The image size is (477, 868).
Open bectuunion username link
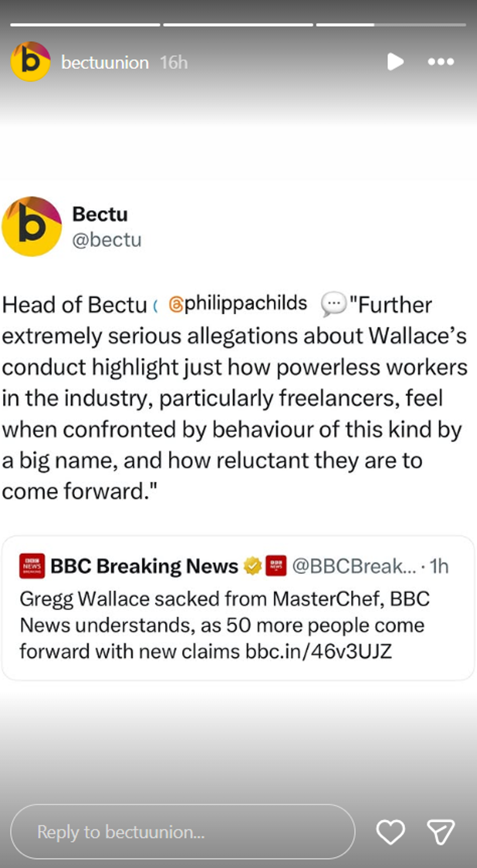(105, 63)
